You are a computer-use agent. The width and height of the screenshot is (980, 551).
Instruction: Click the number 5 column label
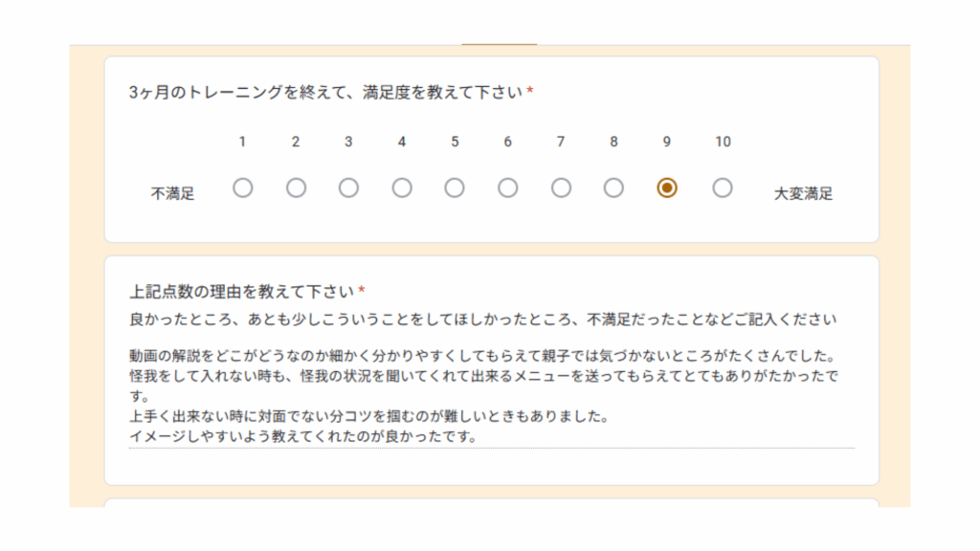coord(455,142)
